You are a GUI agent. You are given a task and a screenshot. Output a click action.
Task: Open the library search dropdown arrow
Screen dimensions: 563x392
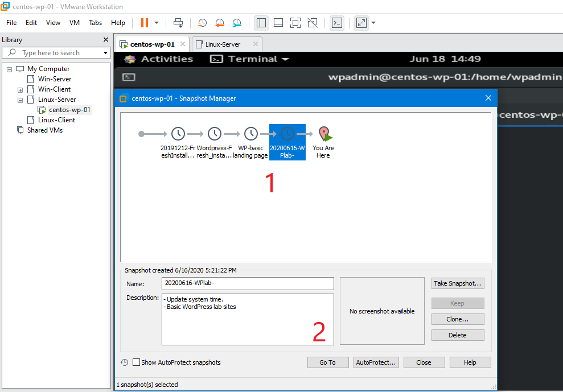tap(105, 53)
